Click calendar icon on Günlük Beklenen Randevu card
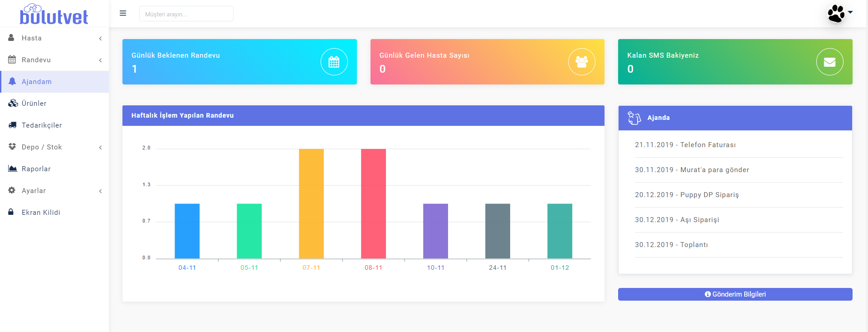This screenshot has height=332, width=868. [334, 62]
